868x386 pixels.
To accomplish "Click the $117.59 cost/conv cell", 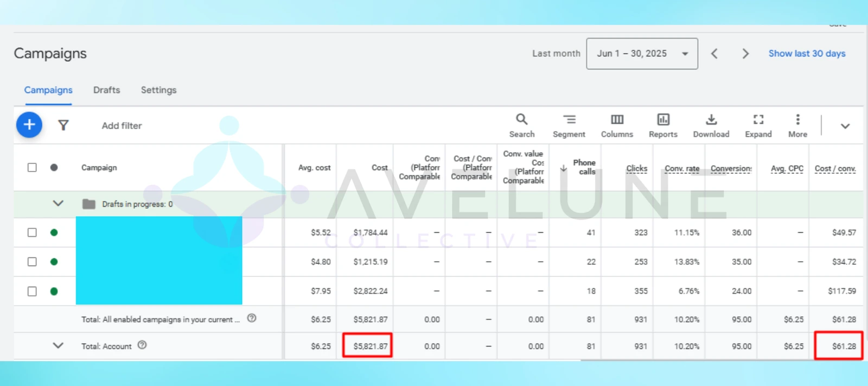I will pyautogui.click(x=842, y=291).
